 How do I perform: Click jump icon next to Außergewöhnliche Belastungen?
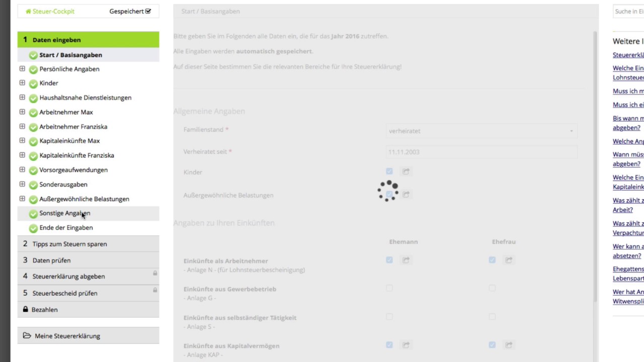[x=406, y=194]
